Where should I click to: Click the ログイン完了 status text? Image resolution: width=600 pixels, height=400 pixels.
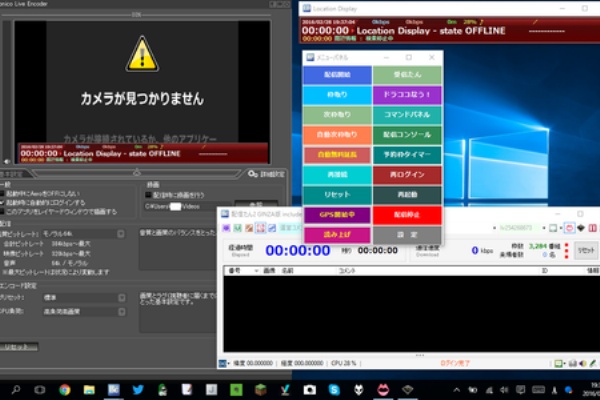coord(455,363)
